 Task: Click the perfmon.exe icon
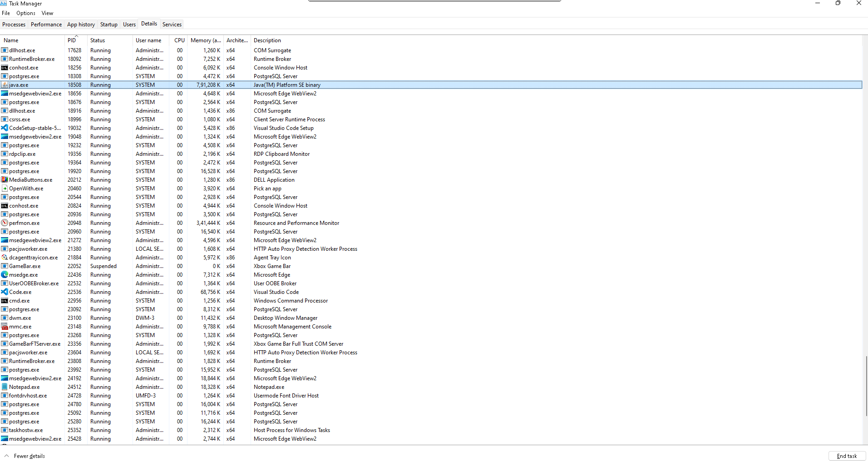(5, 223)
